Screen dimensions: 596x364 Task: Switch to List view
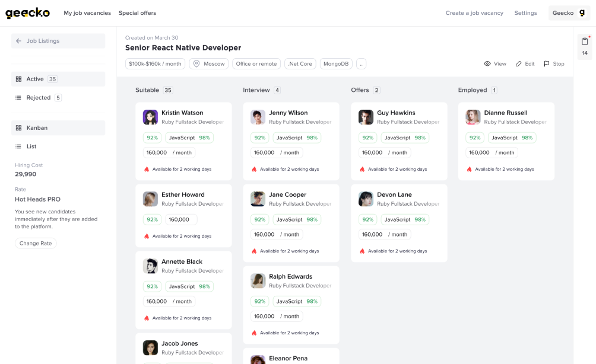58,146
